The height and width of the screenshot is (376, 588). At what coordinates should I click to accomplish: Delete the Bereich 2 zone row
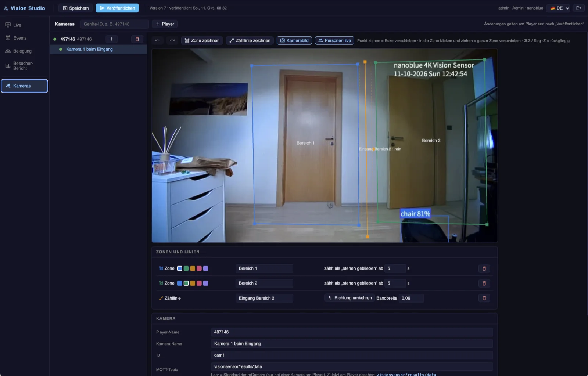coord(484,283)
